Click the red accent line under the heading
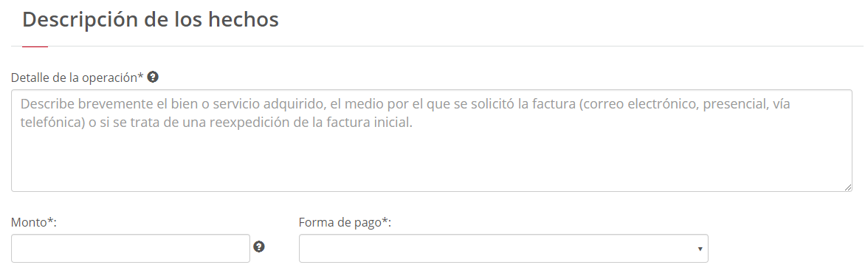This screenshot has width=868, height=279. (x=35, y=46)
